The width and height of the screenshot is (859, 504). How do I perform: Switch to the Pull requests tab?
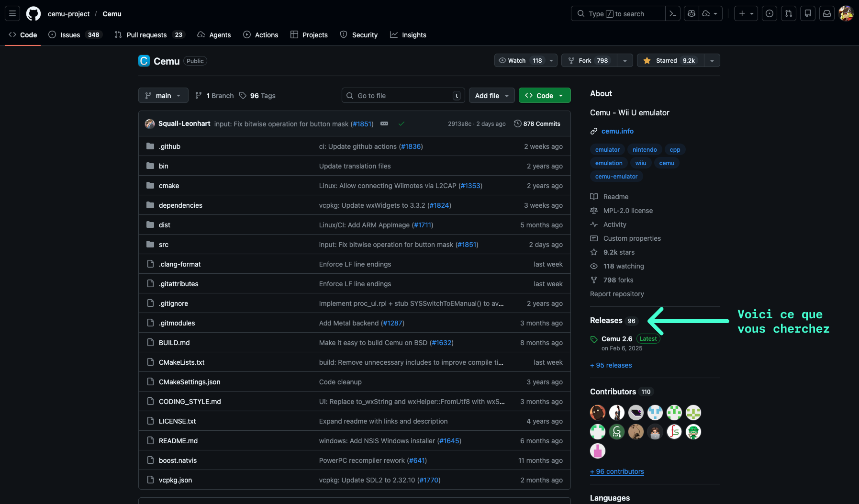146,34
